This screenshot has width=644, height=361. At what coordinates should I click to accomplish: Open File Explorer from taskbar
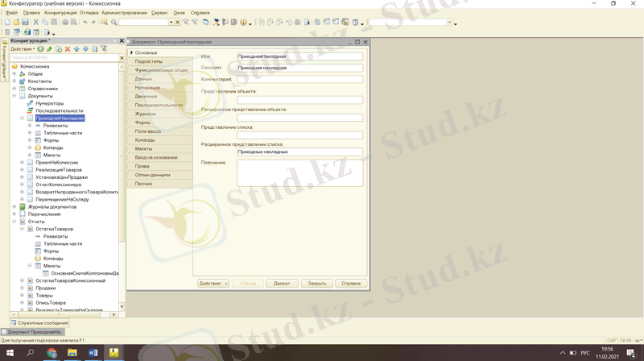click(72, 353)
